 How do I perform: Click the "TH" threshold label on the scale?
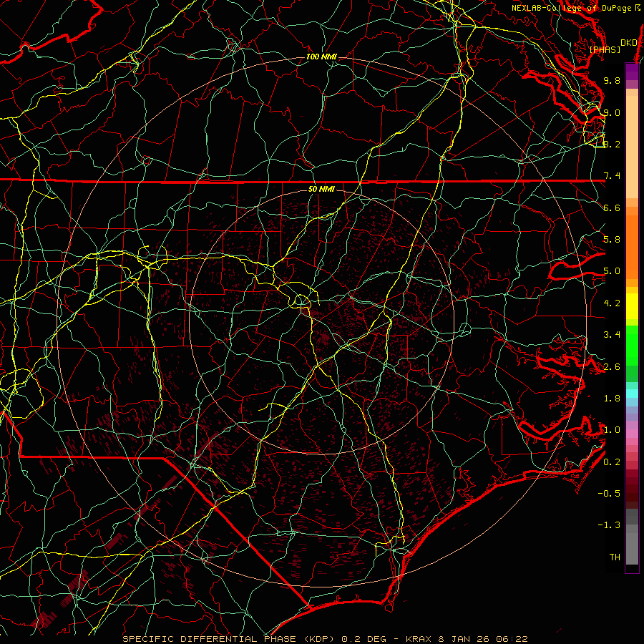(615, 557)
